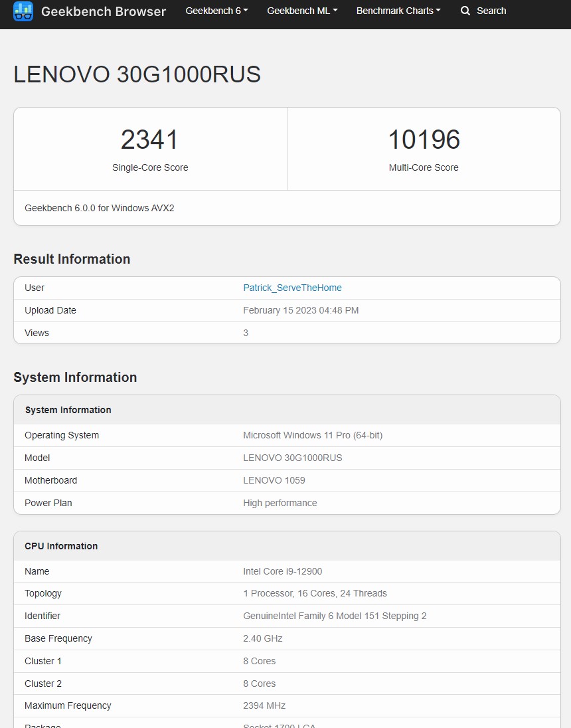Viewport: 571px width, 728px height.
Task: Click the System Information table header
Action: pyautogui.click(x=287, y=410)
